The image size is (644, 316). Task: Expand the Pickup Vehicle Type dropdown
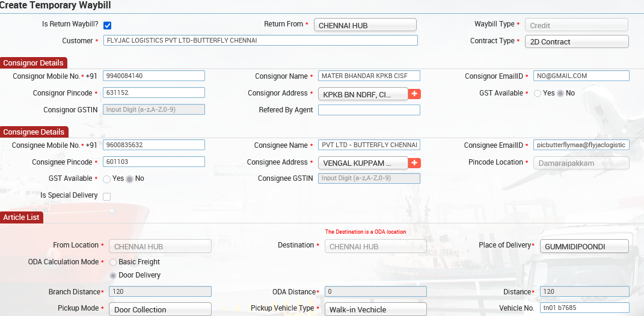point(375,309)
